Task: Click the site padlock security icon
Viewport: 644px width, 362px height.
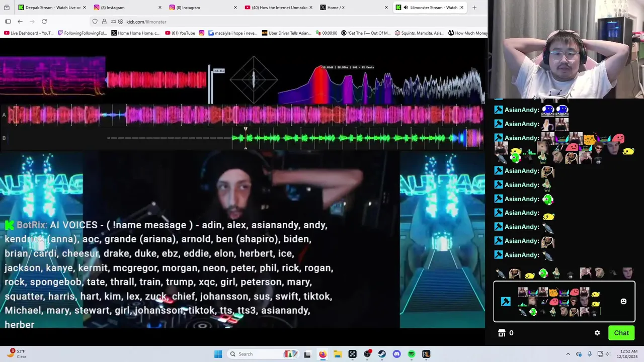Action: [x=104, y=22]
